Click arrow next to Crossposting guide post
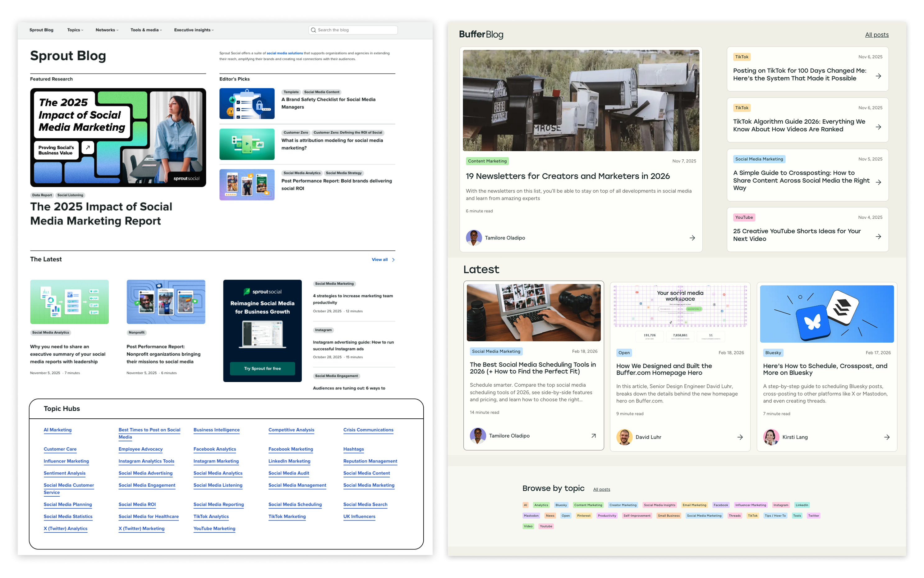Image resolution: width=924 pixels, height=578 pixels. [879, 182]
